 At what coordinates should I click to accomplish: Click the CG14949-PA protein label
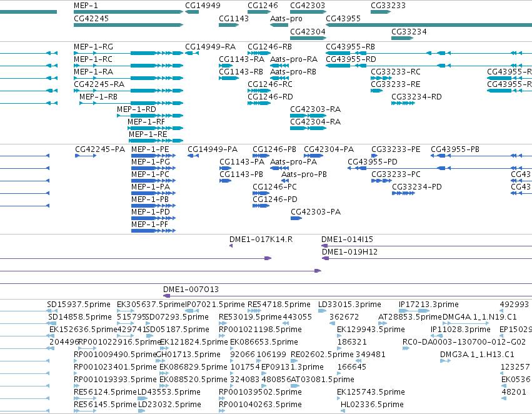213,149
